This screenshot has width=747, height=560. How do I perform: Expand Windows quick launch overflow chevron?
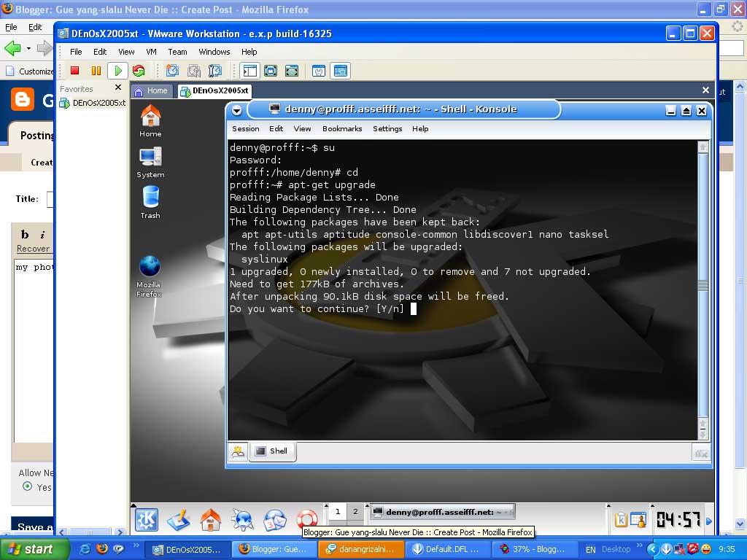pos(136,545)
